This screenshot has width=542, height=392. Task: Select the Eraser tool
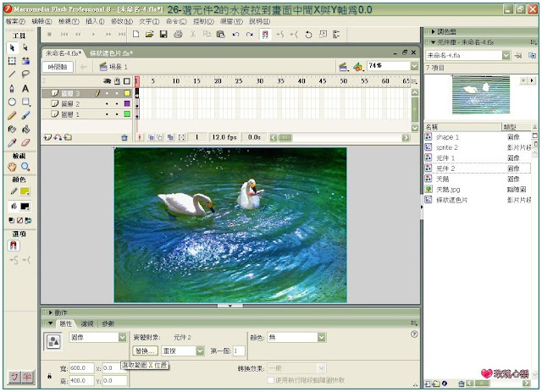coord(25,143)
